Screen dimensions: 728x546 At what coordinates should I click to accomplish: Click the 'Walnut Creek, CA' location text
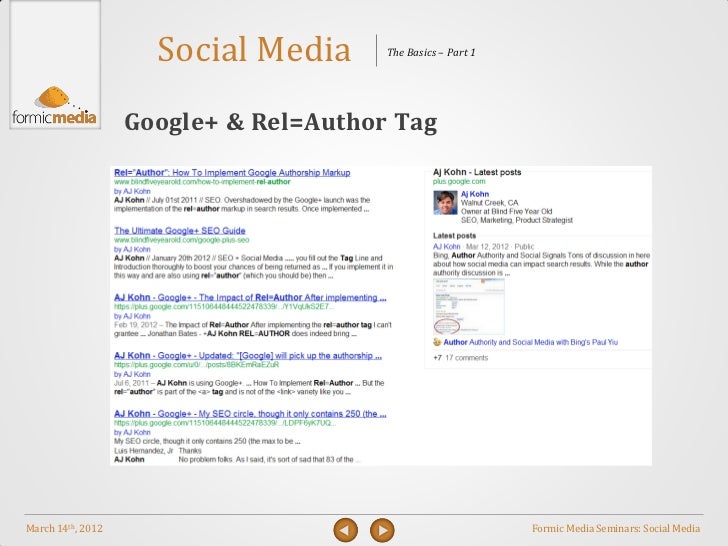click(489, 203)
